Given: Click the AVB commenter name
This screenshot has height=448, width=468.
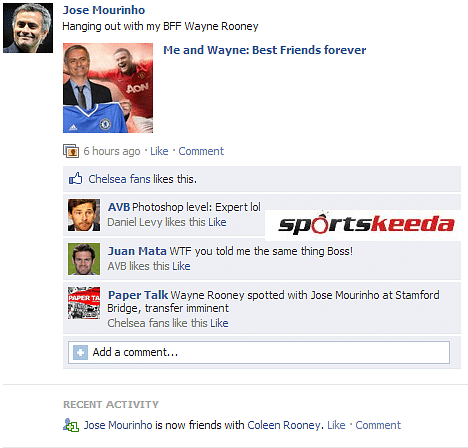Looking at the screenshot, I should (x=119, y=207).
